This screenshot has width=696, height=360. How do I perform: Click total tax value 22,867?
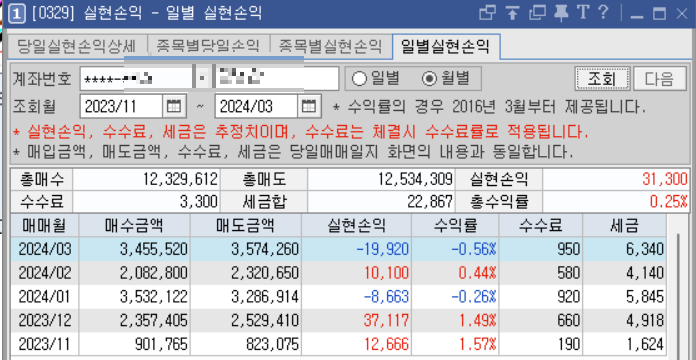pyautogui.click(x=431, y=202)
